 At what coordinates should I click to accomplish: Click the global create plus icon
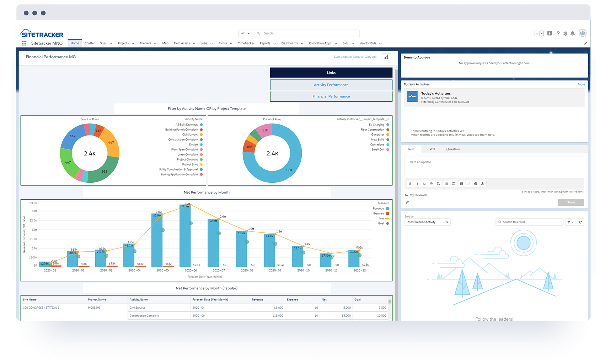pyautogui.click(x=550, y=33)
